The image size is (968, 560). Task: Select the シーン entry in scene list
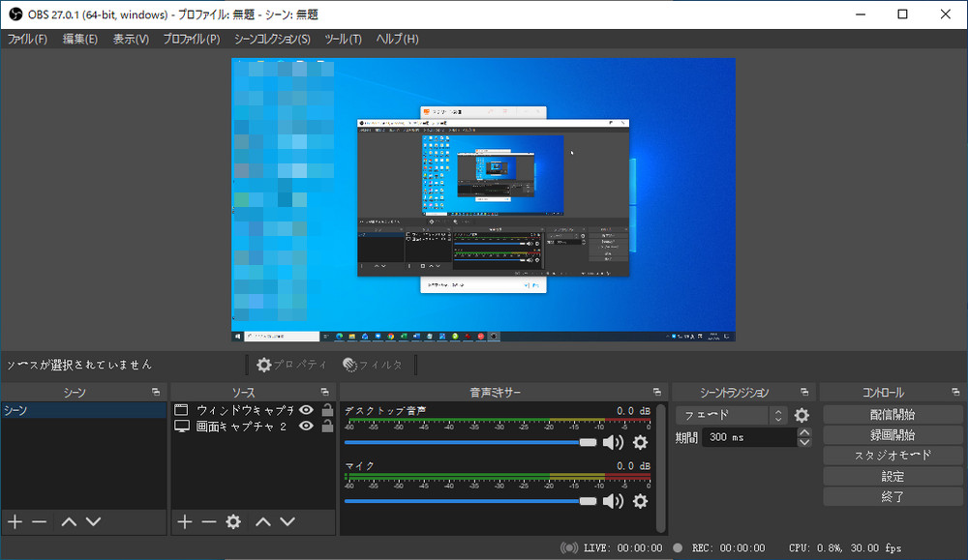[83, 410]
